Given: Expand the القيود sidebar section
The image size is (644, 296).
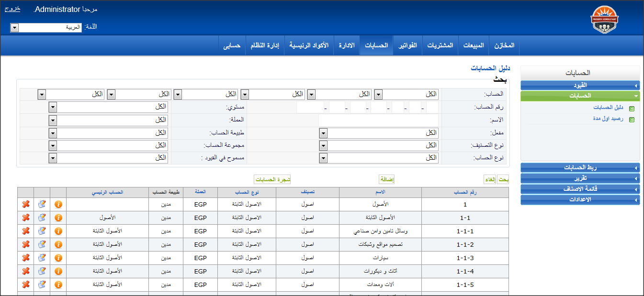Looking at the screenshot, I should (580, 86).
